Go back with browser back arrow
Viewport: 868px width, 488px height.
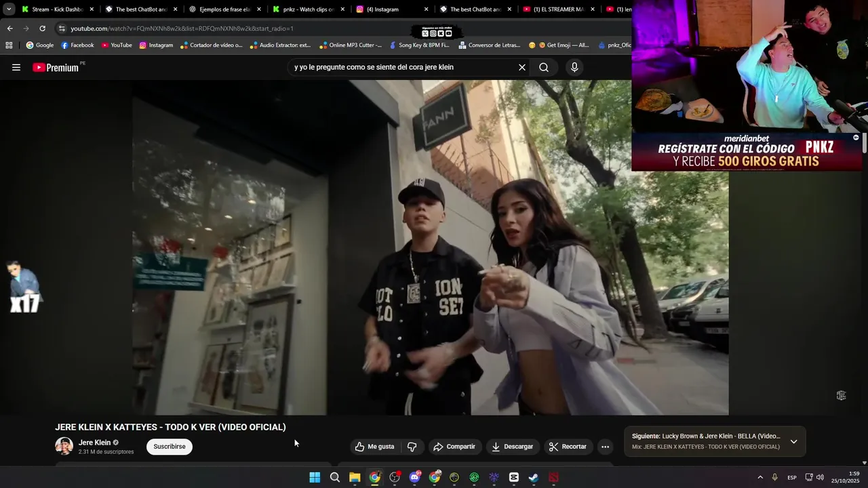pyautogui.click(x=9, y=28)
